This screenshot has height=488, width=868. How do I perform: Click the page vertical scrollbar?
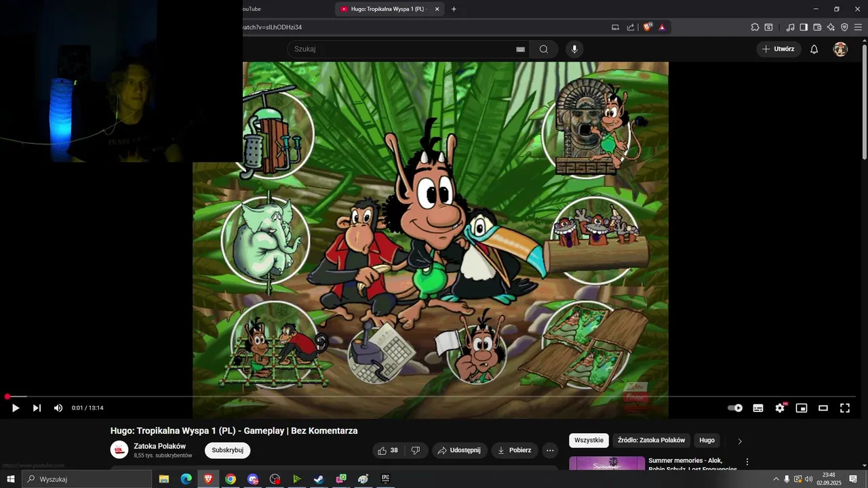[x=864, y=102]
